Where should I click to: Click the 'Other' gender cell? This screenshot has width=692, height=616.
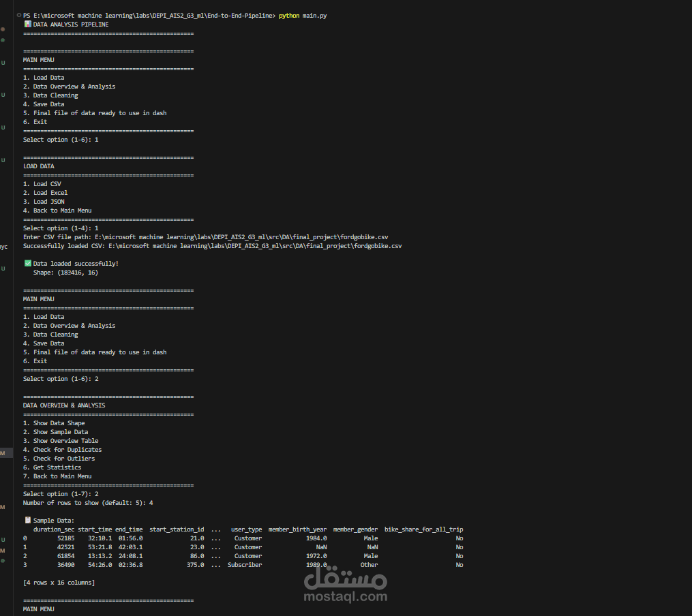click(369, 565)
